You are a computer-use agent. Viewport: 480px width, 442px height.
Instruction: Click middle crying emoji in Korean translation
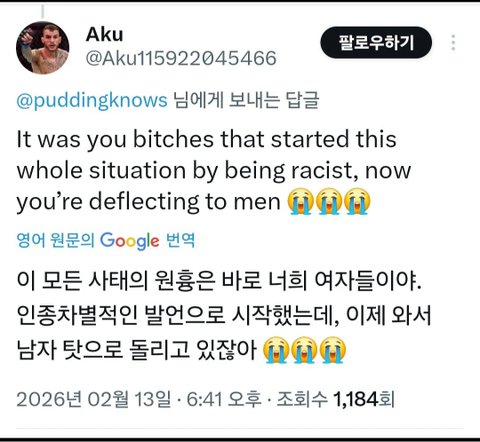(x=304, y=350)
